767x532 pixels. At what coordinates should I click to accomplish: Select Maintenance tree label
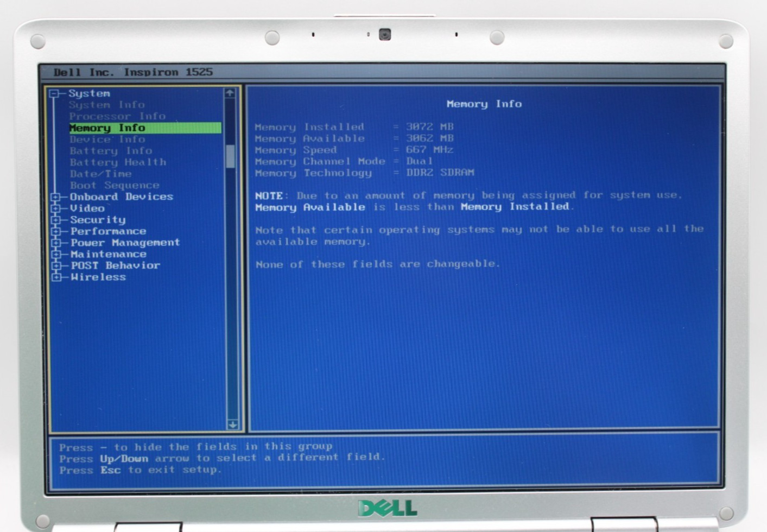pos(108,254)
